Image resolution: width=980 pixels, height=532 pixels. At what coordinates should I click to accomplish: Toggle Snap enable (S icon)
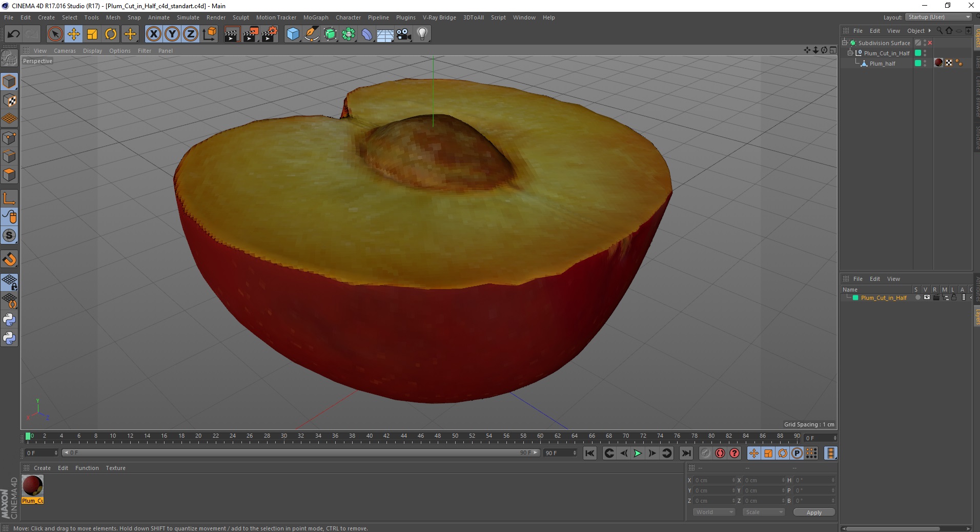pyautogui.click(x=9, y=235)
